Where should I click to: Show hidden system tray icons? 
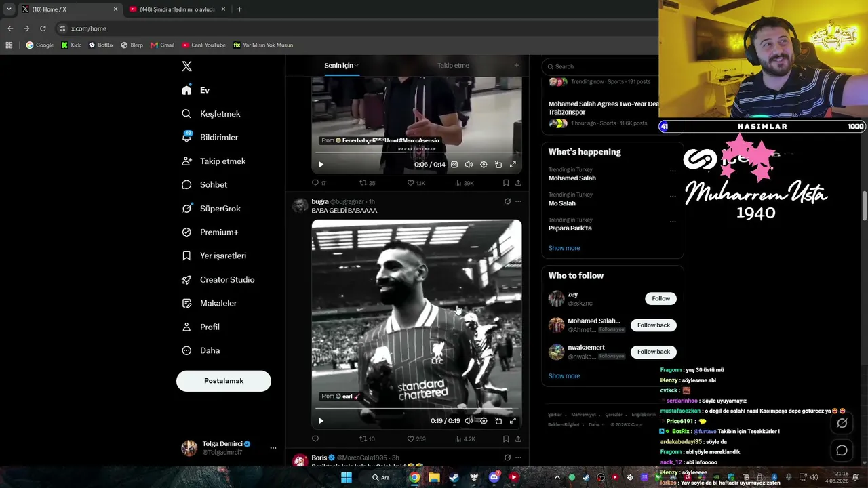pyautogui.click(x=557, y=477)
